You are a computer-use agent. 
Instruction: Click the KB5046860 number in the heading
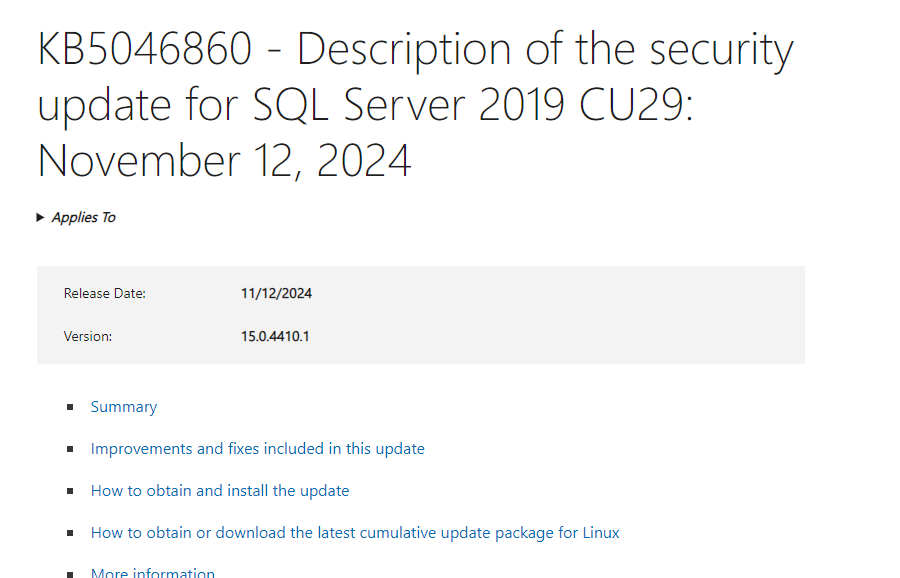(145, 48)
